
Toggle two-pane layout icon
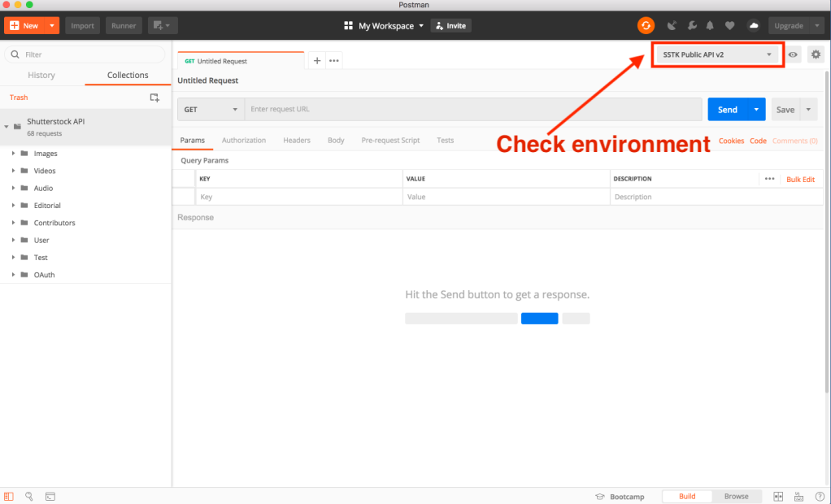pyautogui.click(x=778, y=497)
